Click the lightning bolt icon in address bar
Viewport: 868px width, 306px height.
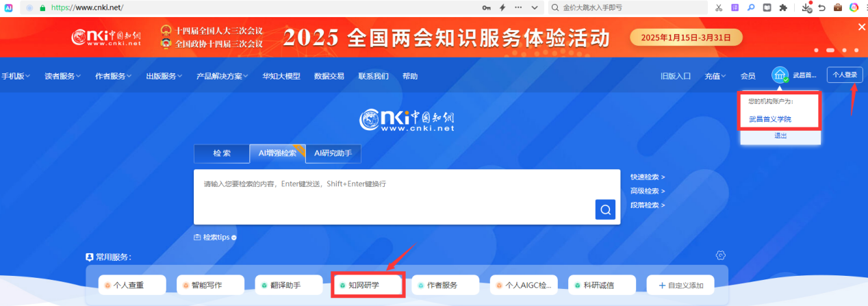coord(502,8)
